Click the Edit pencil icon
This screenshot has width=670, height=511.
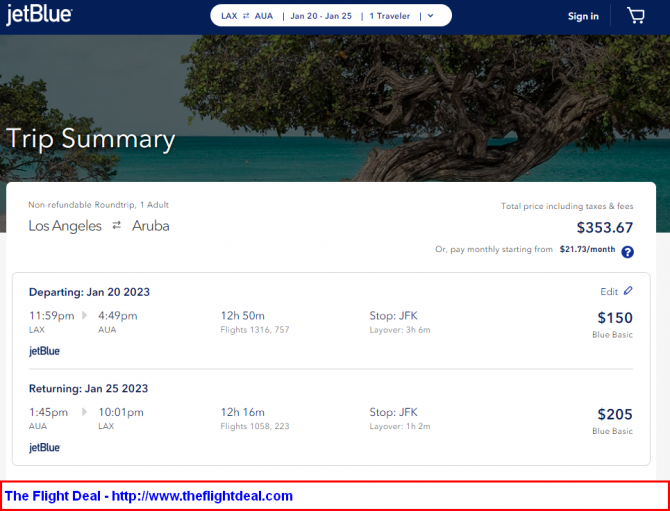tap(628, 291)
